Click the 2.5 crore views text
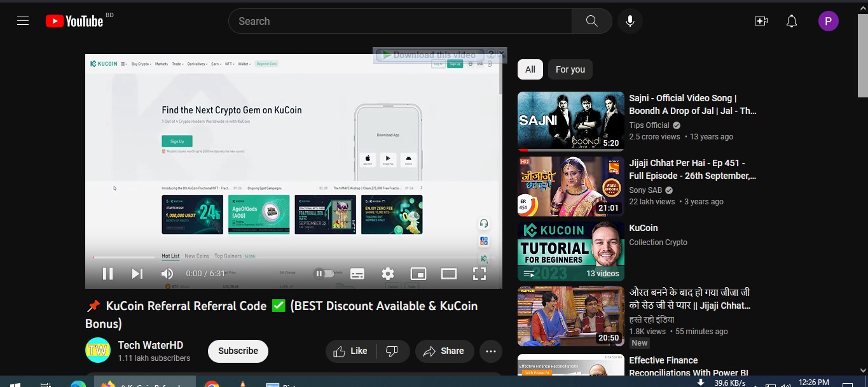The height and width of the screenshot is (387, 868). point(654,137)
